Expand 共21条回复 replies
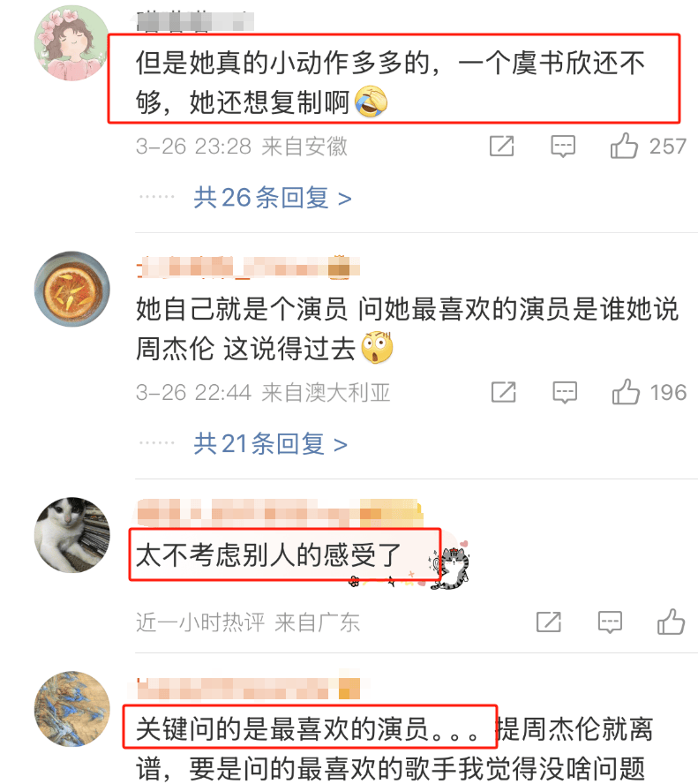 pos(270,443)
